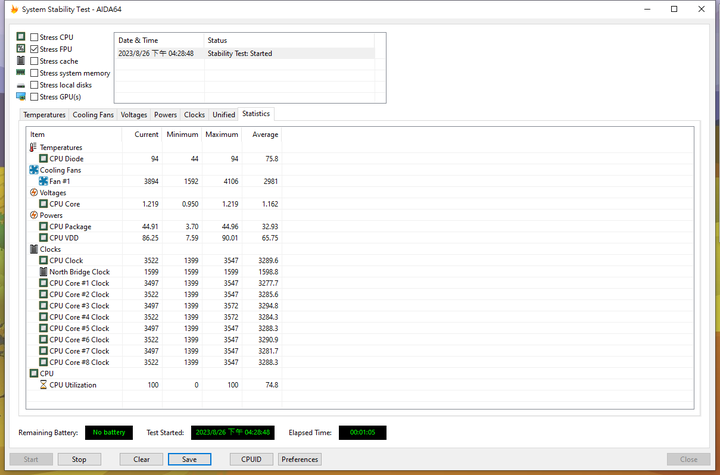The image size is (720, 475).
Task: Click the CPU Package row icon
Action: [x=43, y=226]
